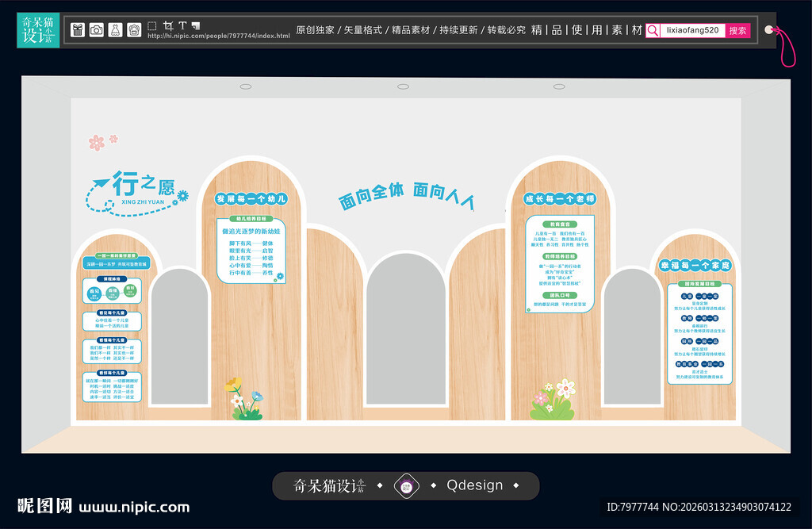The width and height of the screenshot is (812, 529).
Task: Click the magenta search magnifier icon
Action: point(653,30)
